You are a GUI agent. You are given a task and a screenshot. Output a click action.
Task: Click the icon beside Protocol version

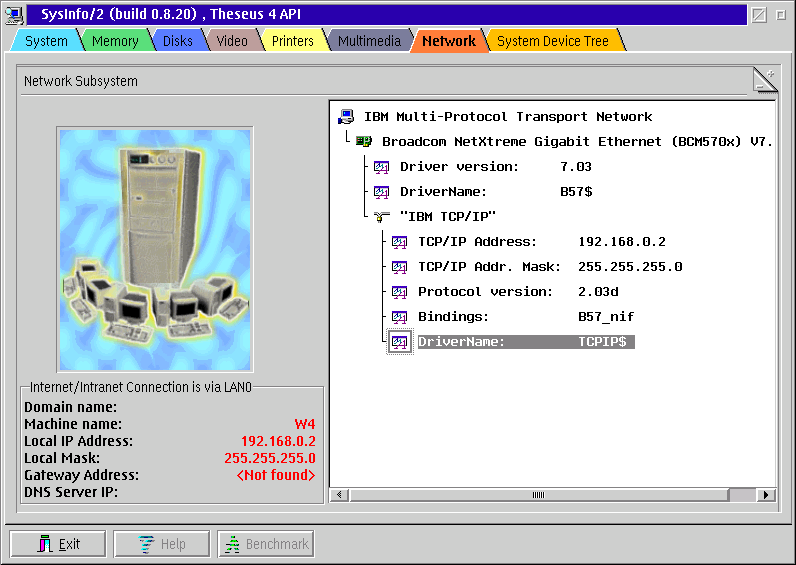400,292
